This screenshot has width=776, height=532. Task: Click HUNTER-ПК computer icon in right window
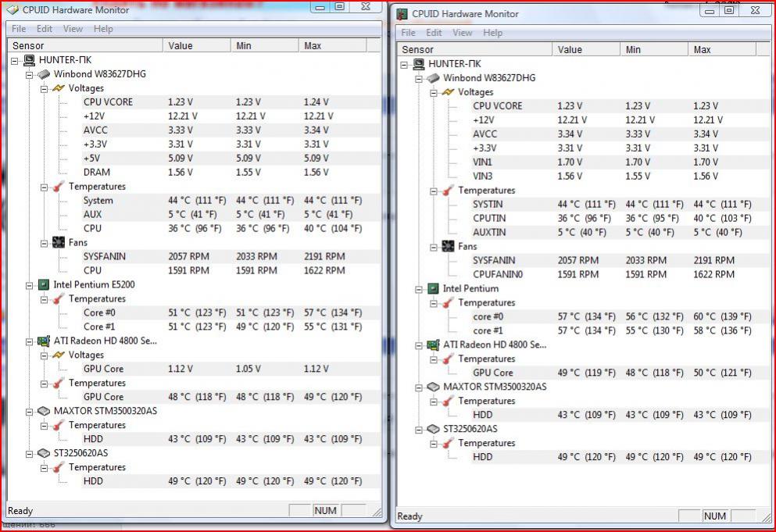tap(419, 64)
